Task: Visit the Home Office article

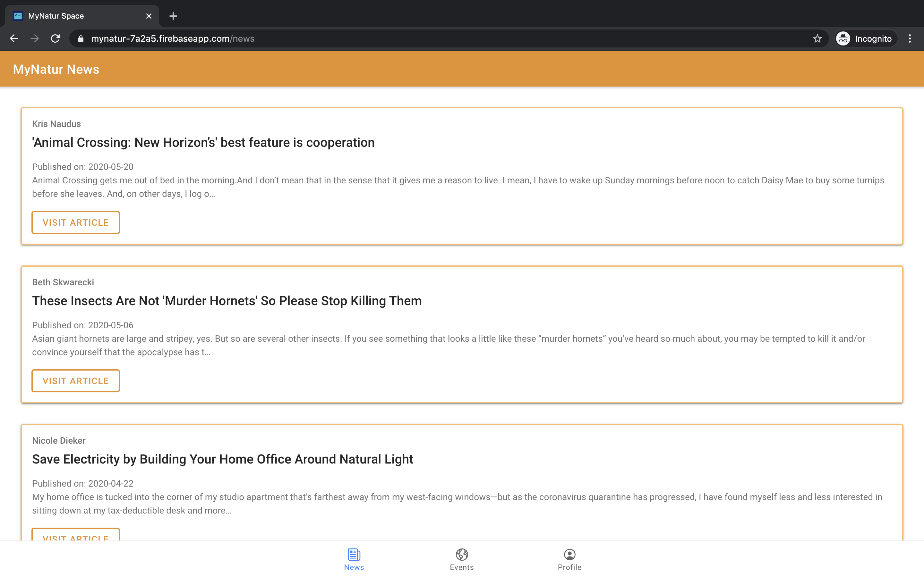Action: click(x=76, y=535)
